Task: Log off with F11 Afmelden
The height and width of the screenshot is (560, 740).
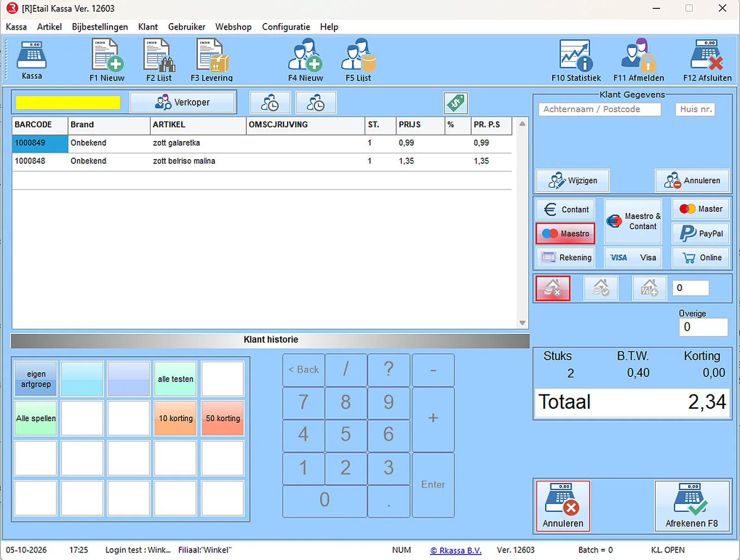Action: (x=639, y=60)
